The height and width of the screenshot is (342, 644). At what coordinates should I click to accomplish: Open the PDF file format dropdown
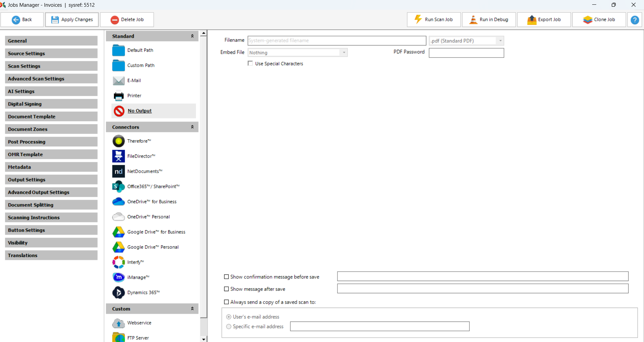tap(500, 41)
